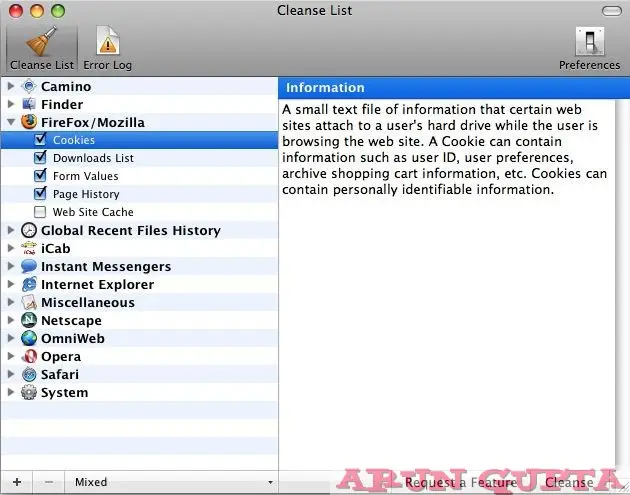Click the FireFox/Mozilla icon
This screenshot has height=495, width=630.
coord(29,122)
